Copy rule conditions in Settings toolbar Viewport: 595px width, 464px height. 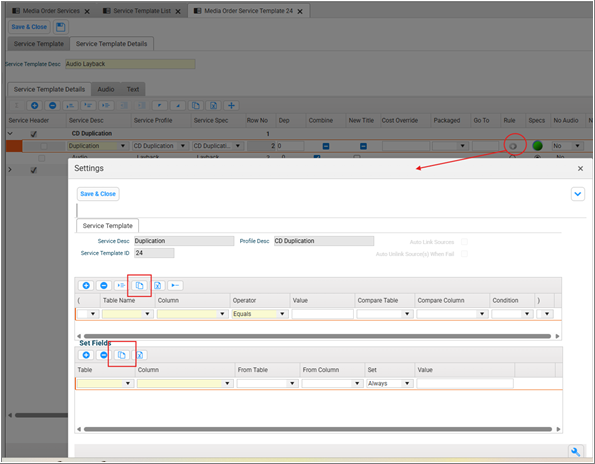tap(139, 285)
